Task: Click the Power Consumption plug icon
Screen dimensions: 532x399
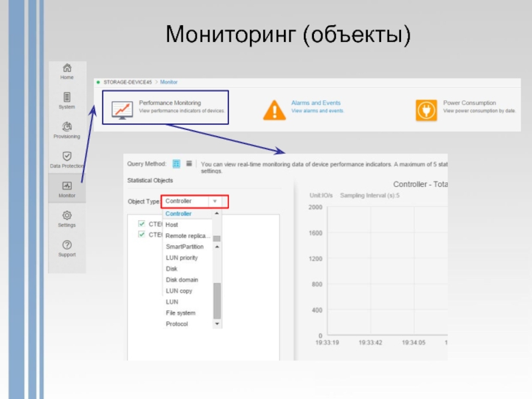Action: click(x=426, y=110)
